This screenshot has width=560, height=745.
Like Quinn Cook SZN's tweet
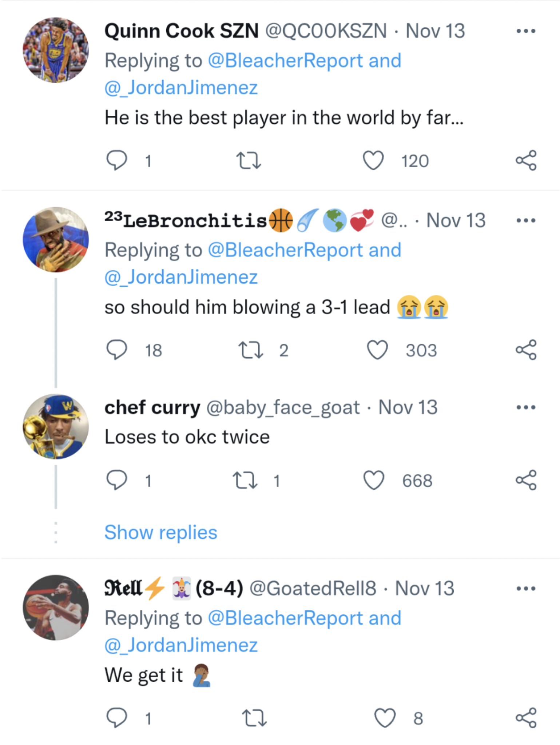coord(373,160)
